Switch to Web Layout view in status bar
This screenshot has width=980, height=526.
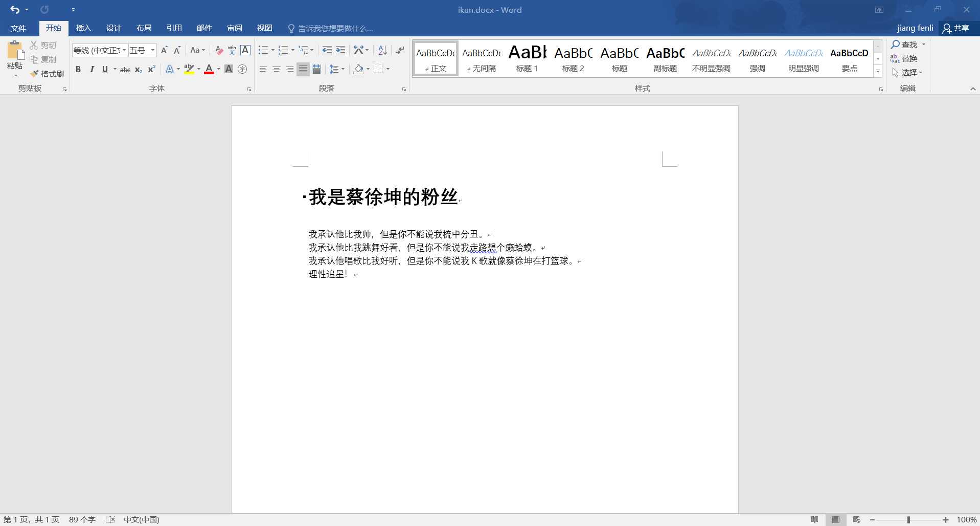coord(857,519)
